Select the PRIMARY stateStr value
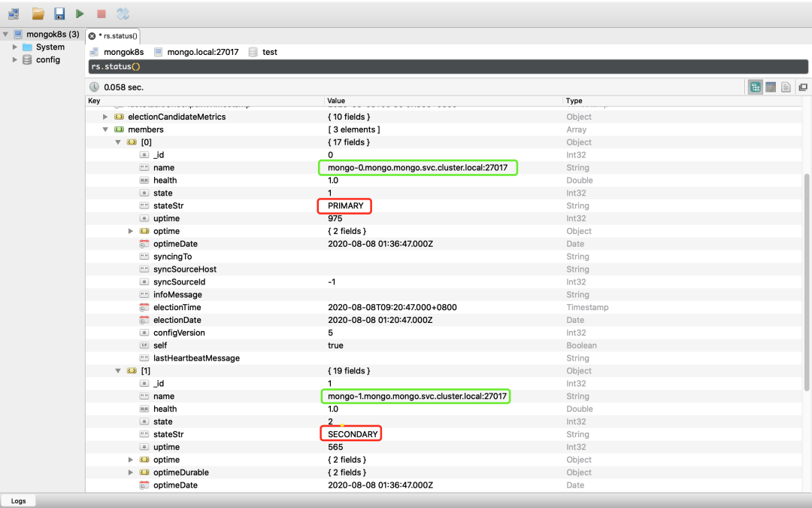The height and width of the screenshot is (508, 812). 345,205
